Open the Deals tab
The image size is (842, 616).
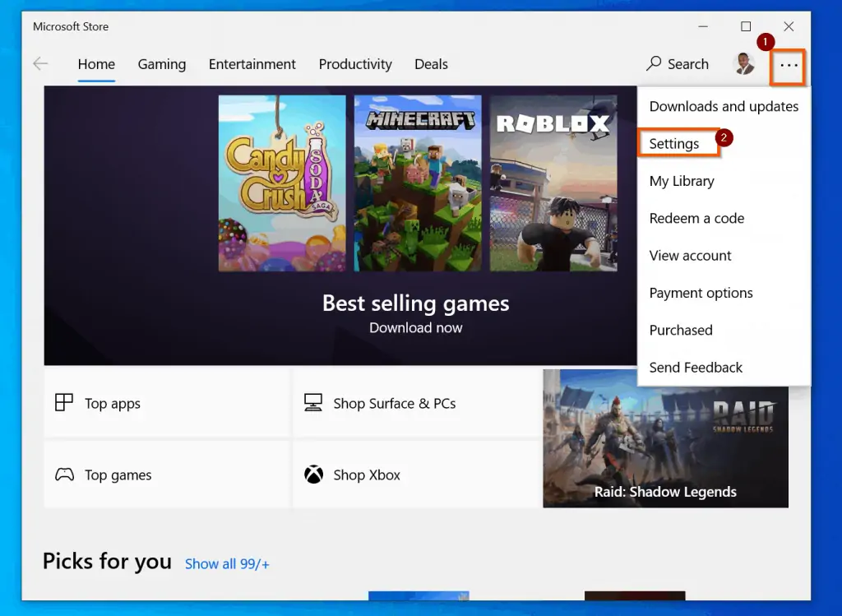point(431,64)
